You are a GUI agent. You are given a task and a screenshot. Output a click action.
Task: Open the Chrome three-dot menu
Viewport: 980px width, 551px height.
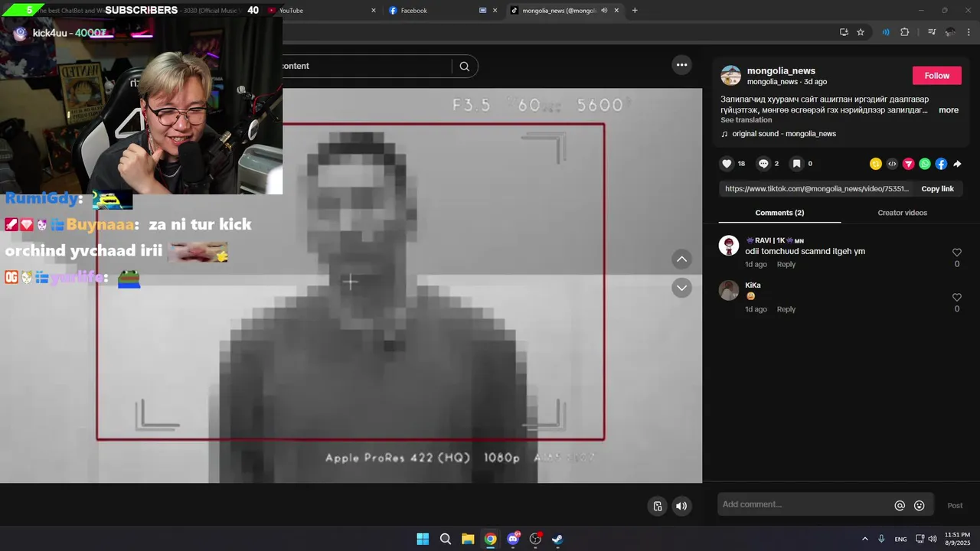969,32
